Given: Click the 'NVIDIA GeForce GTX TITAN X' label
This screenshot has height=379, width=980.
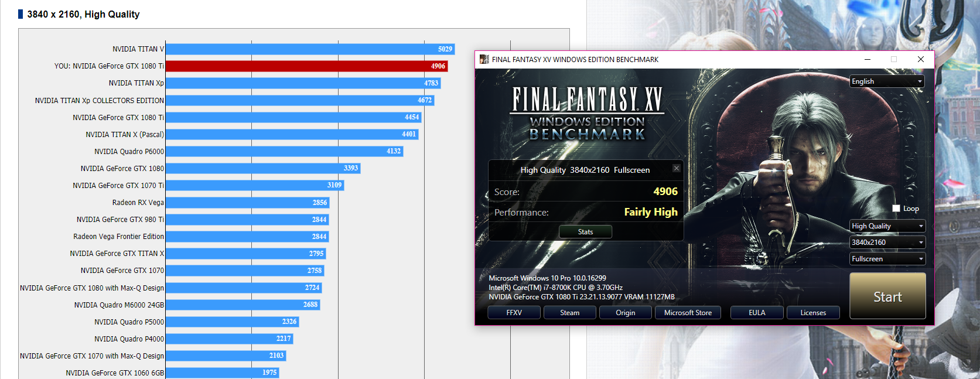Looking at the screenshot, I should [117, 254].
